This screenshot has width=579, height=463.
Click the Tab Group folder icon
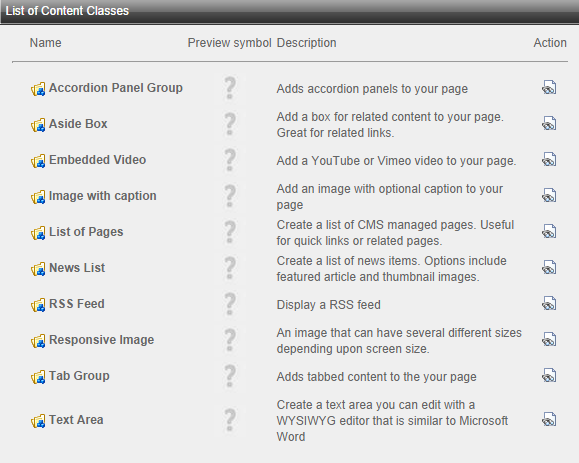[38, 377]
